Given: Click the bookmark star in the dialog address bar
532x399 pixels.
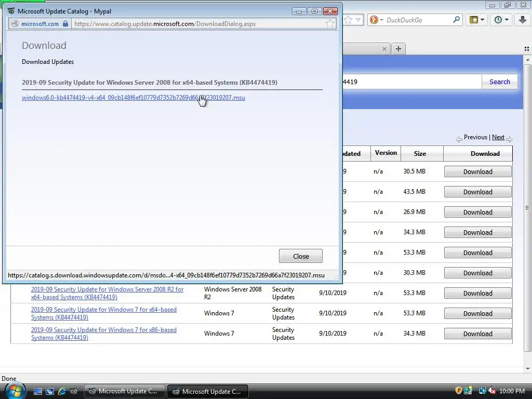Looking at the screenshot, I should [x=330, y=24].
